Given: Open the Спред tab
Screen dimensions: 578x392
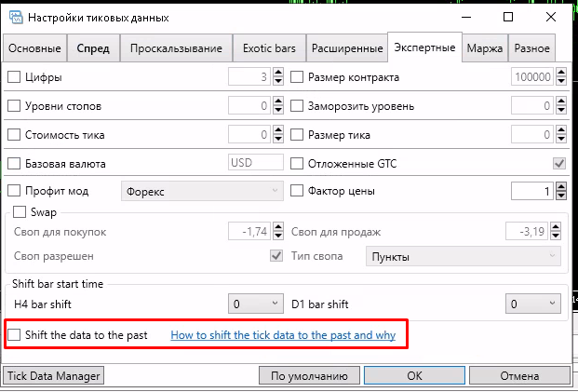Looking at the screenshot, I should [93, 48].
